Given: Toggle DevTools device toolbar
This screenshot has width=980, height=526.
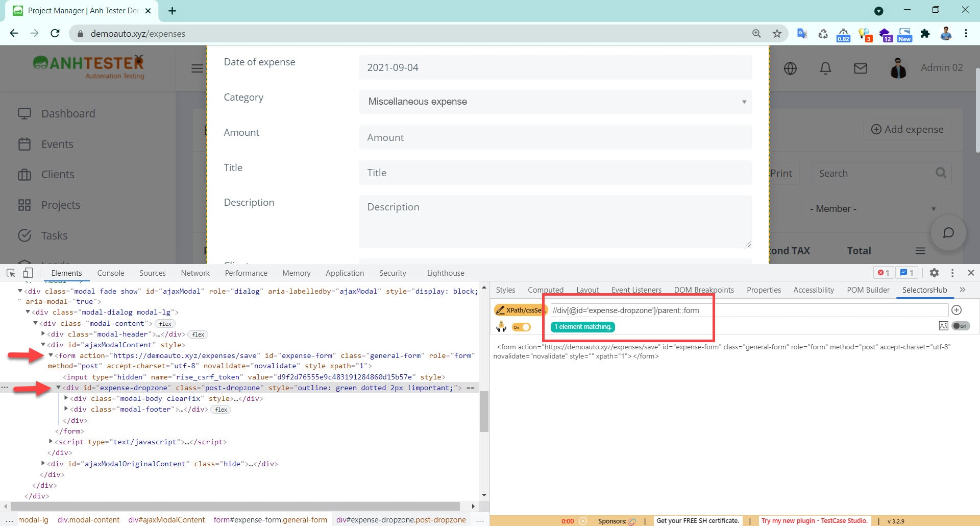Looking at the screenshot, I should [x=28, y=273].
